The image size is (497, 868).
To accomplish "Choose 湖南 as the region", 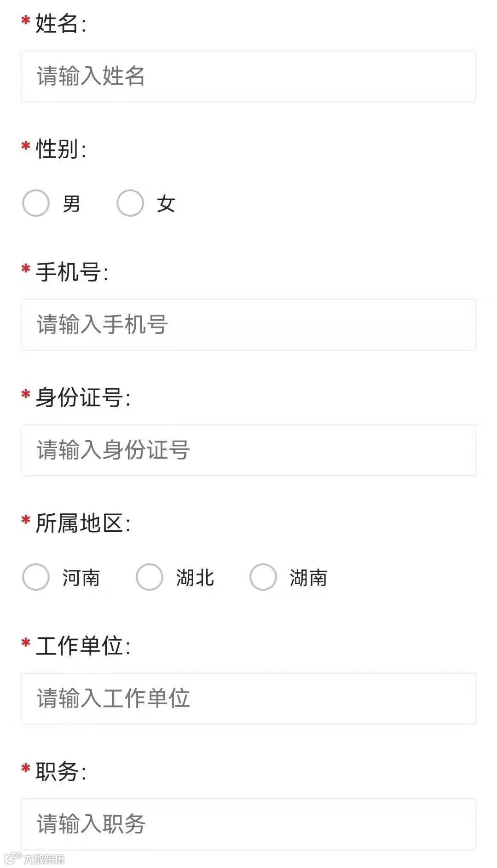I will pos(263,577).
